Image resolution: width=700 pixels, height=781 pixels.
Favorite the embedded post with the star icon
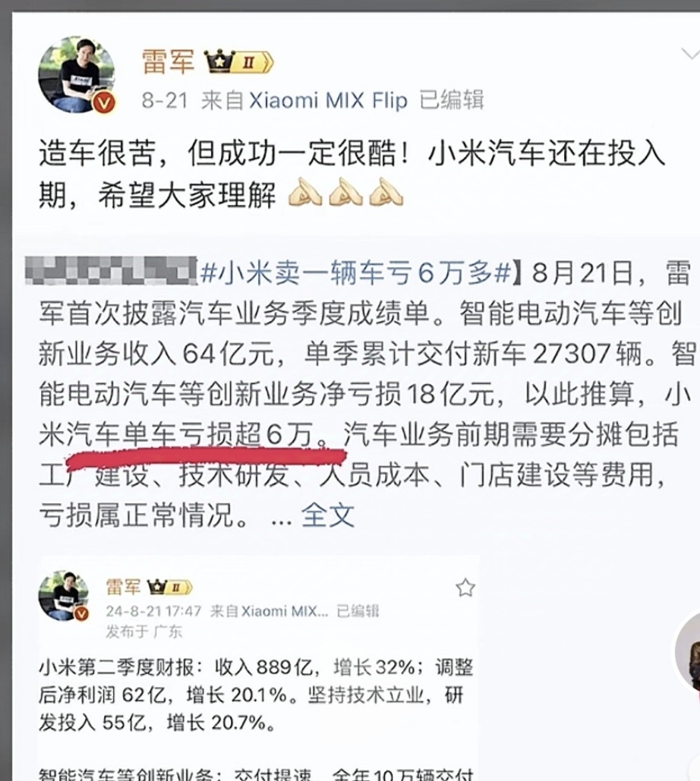pos(465,588)
